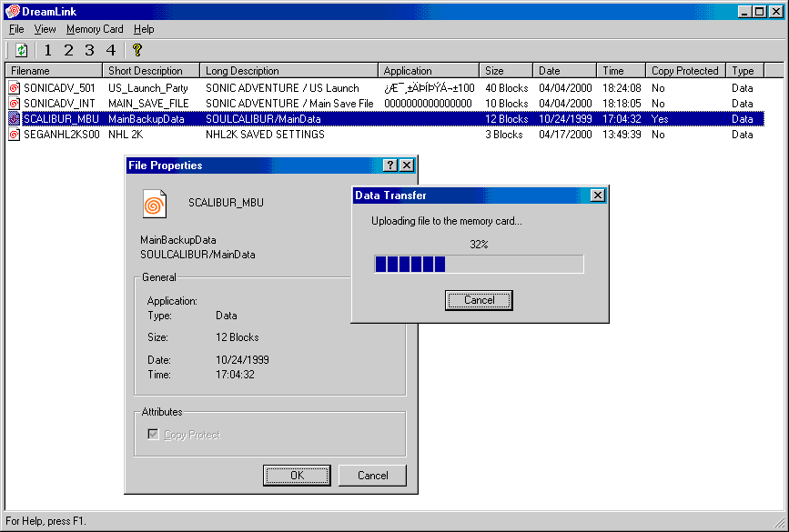Sort by Filename column header

click(x=54, y=70)
